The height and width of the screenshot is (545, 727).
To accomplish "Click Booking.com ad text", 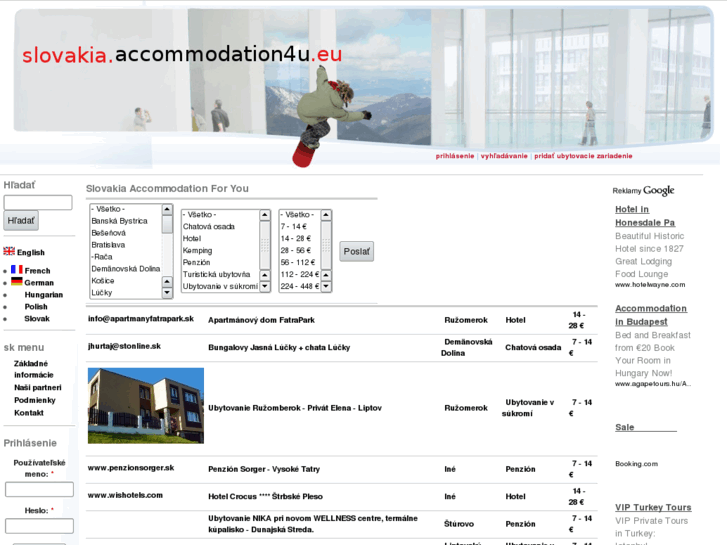I will click(637, 464).
